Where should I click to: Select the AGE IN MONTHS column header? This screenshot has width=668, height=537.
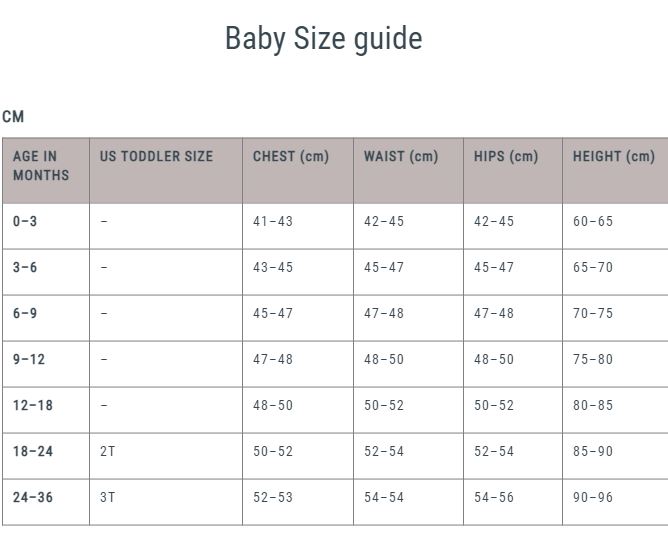tap(41, 166)
